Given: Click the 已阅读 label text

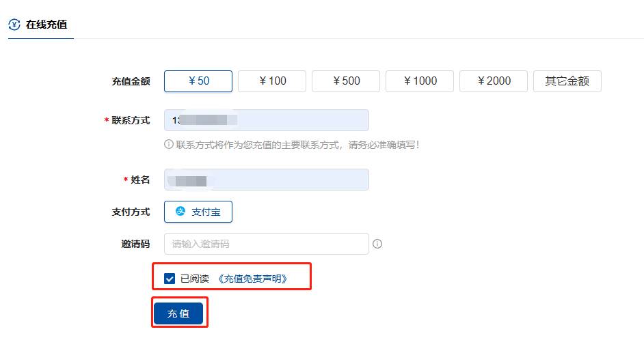Looking at the screenshot, I should (x=195, y=279).
